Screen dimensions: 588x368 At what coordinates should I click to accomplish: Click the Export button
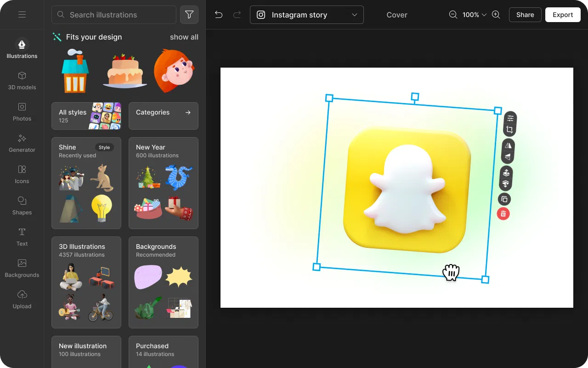[x=563, y=15]
